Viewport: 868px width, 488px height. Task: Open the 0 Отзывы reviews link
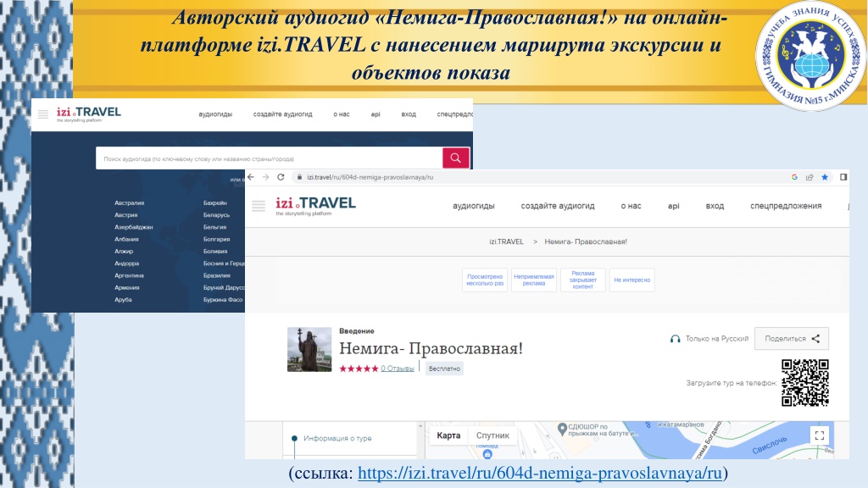pos(398,369)
